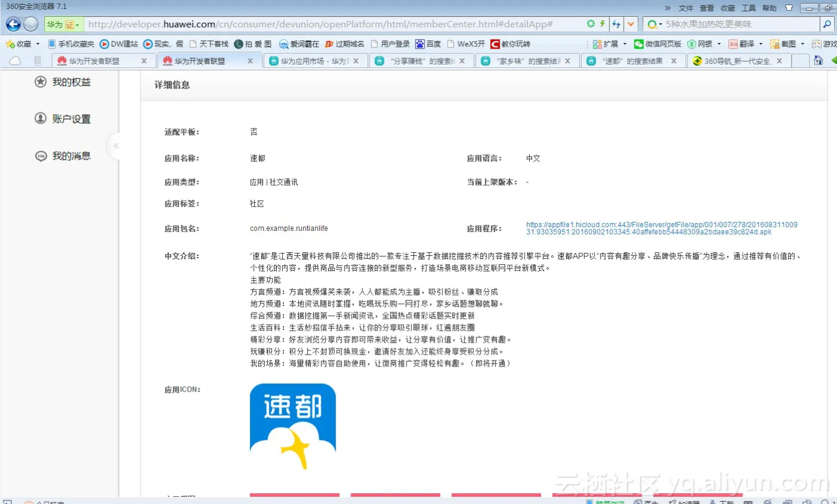Click the cloud icon left of tabs

[15, 60]
